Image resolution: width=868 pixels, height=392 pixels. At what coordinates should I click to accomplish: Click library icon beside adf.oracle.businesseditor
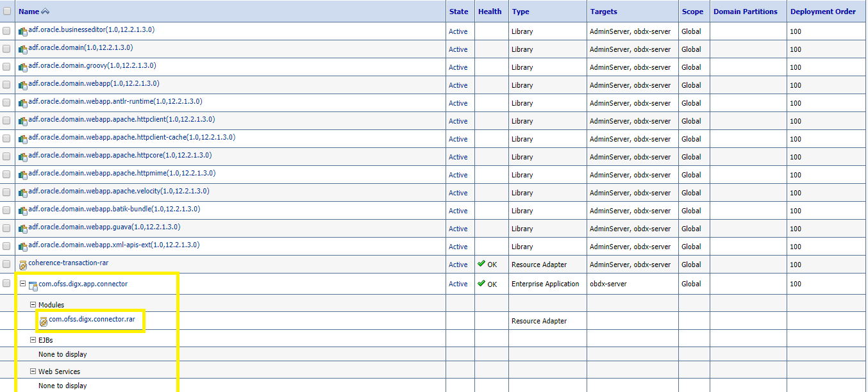point(23,31)
